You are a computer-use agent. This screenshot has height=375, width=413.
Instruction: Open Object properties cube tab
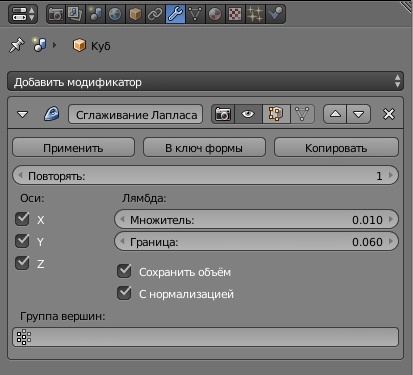[x=135, y=14]
